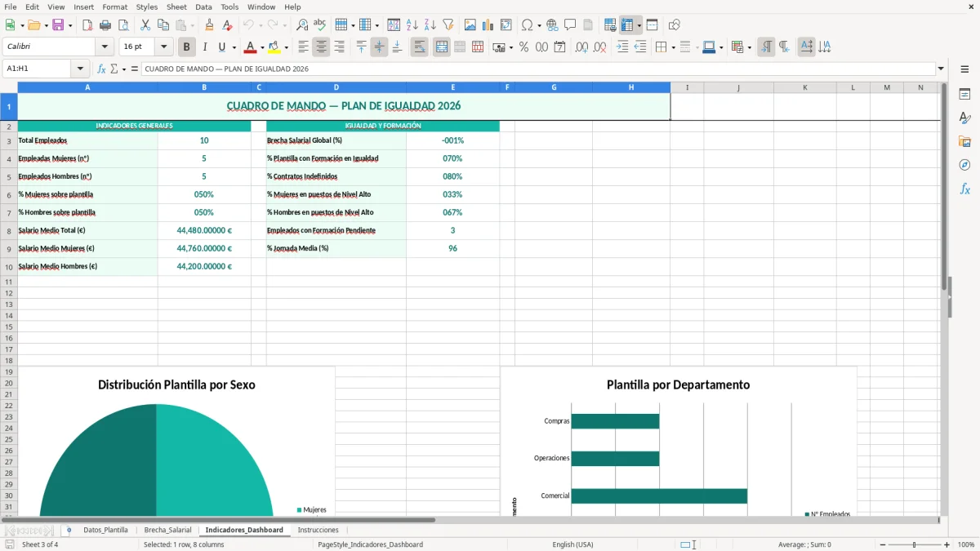The width and height of the screenshot is (980, 551).
Task: Open the sidebar Gallery panel
Action: point(964,141)
